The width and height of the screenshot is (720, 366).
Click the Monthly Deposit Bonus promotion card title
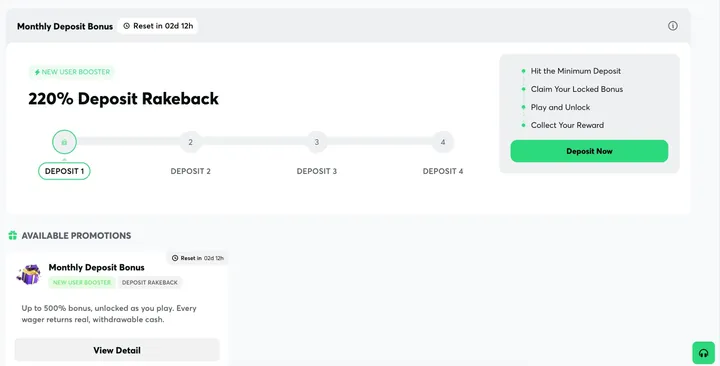tap(96, 267)
